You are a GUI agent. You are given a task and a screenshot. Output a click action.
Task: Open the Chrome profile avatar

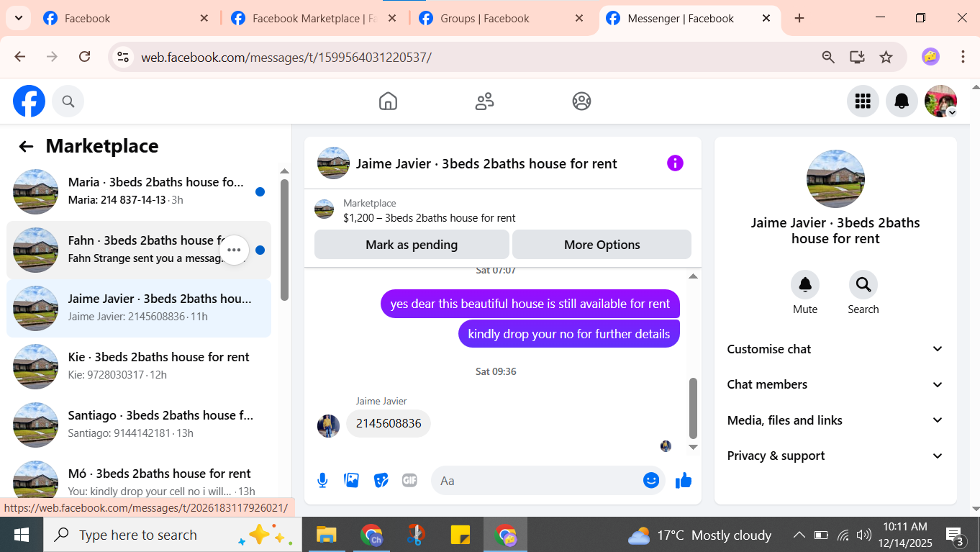pyautogui.click(x=931, y=57)
